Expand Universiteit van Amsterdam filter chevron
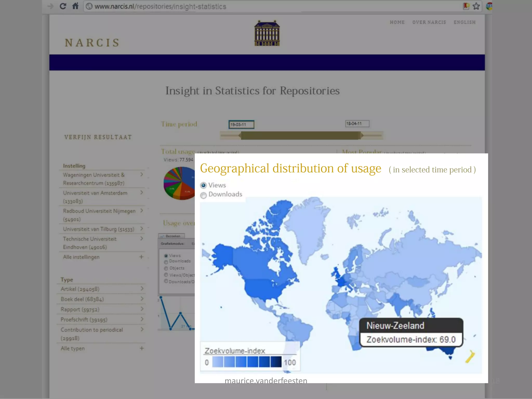The width and height of the screenshot is (532, 399). pos(142,192)
